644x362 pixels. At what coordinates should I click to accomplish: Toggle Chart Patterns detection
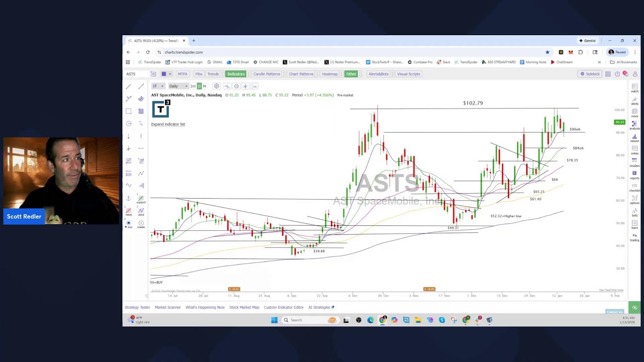point(301,74)
